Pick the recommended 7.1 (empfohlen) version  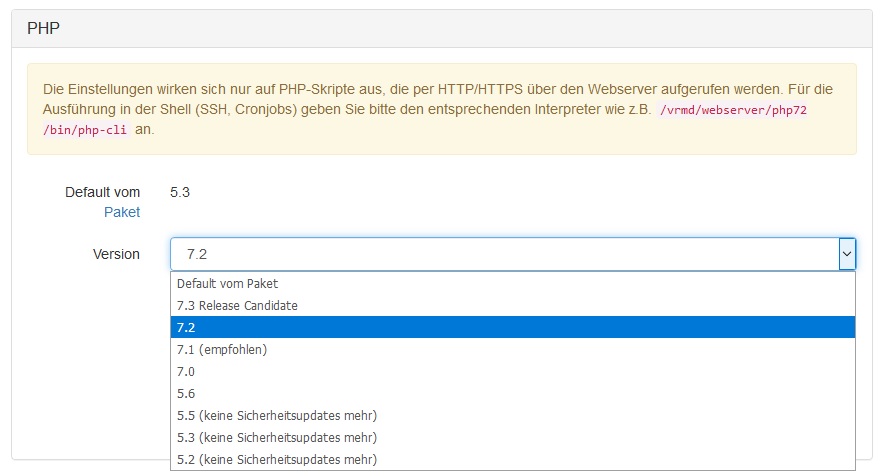click(222, 349)
